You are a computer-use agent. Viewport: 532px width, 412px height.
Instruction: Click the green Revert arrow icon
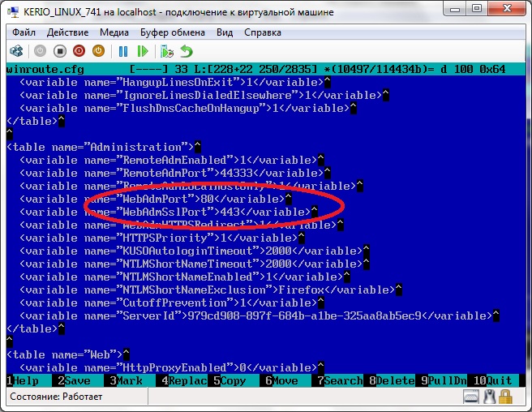tap(187, 51)
